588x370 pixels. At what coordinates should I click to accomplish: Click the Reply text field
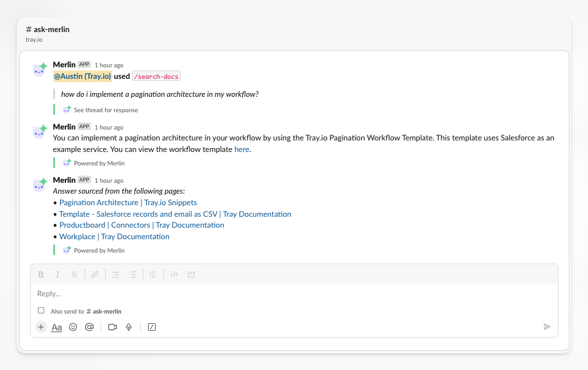pos(294,294)
